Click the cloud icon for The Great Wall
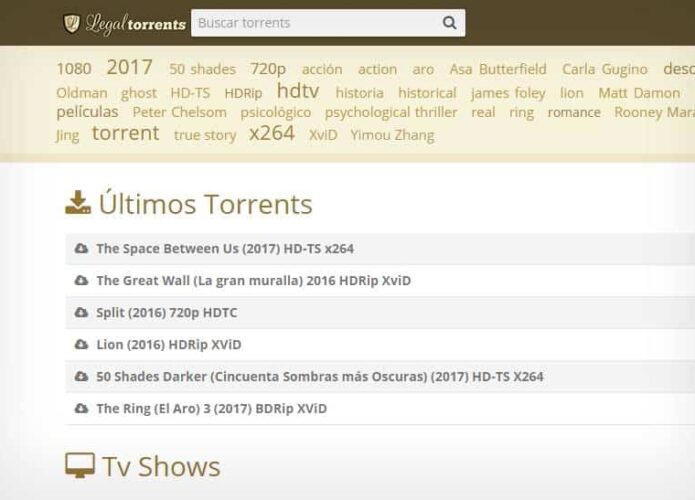This screenshot has height=500, width=695. pyautogui.click(x=81, y=280)
